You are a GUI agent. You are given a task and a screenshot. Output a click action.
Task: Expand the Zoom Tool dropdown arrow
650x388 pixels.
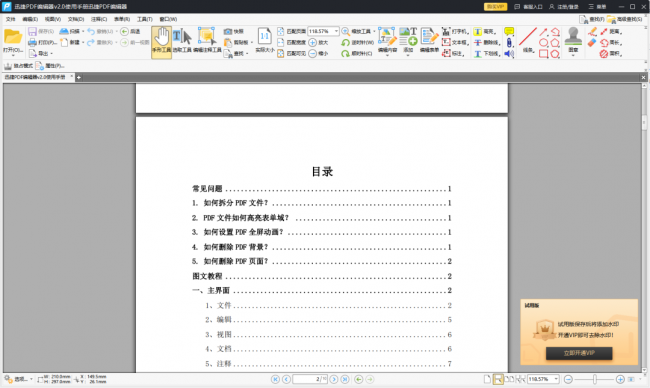point(374,32)
